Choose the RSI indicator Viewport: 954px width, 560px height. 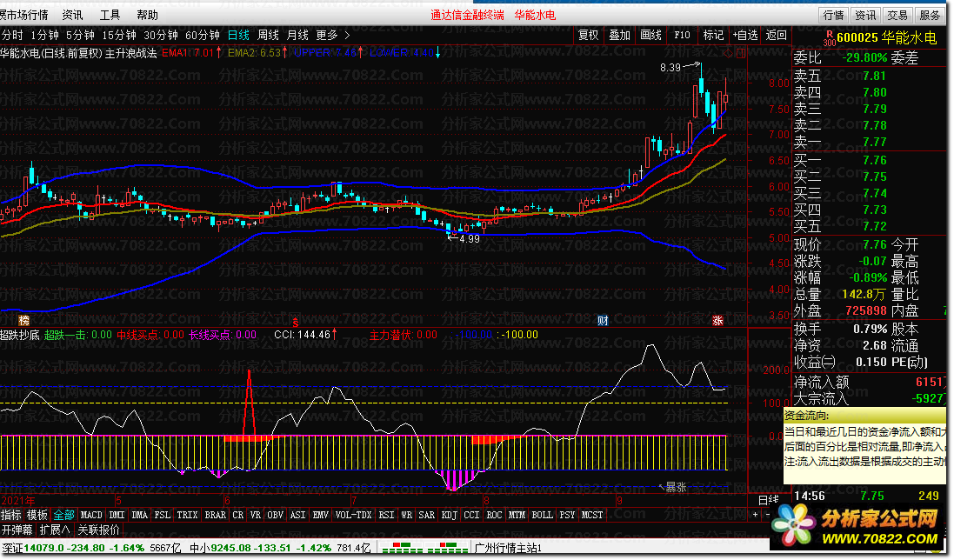tap(386, 515)
